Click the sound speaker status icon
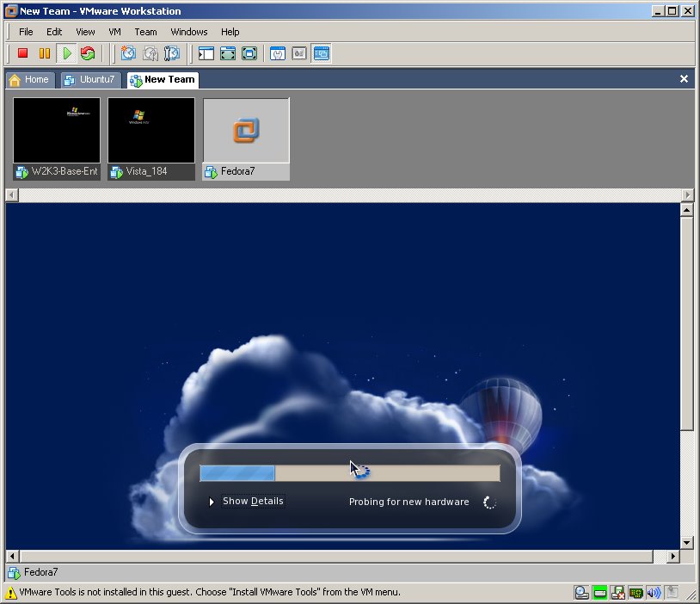 (x=654, y=593)
